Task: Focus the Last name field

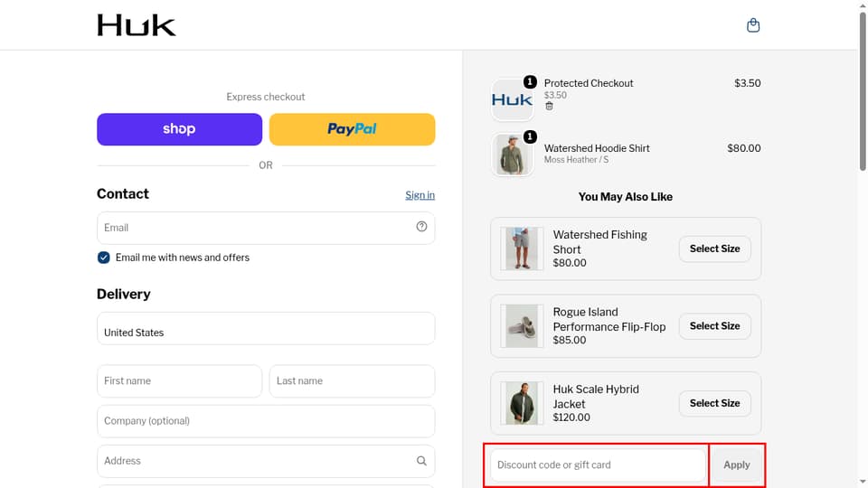Action: click(x=352, y=381)
